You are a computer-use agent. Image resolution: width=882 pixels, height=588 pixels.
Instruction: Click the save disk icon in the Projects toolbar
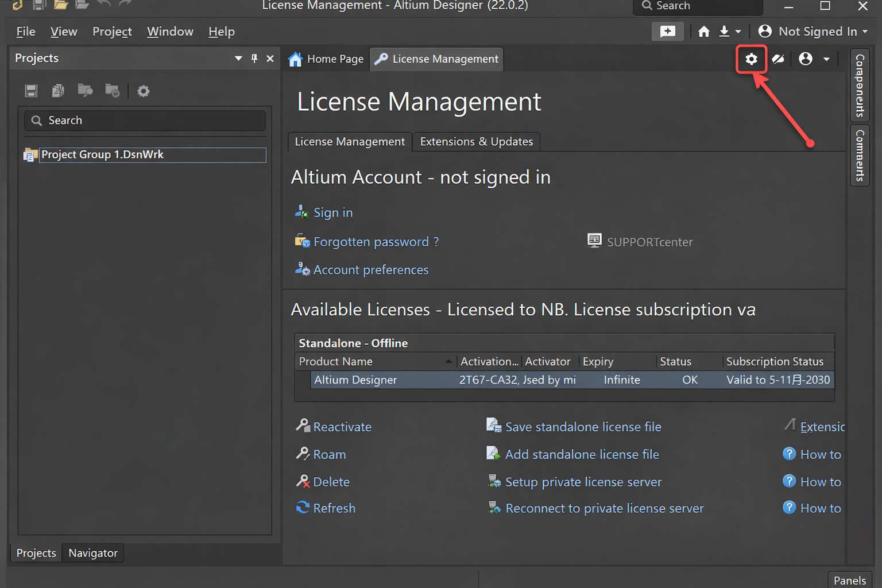pyautogui.click(x=31, y=91)
